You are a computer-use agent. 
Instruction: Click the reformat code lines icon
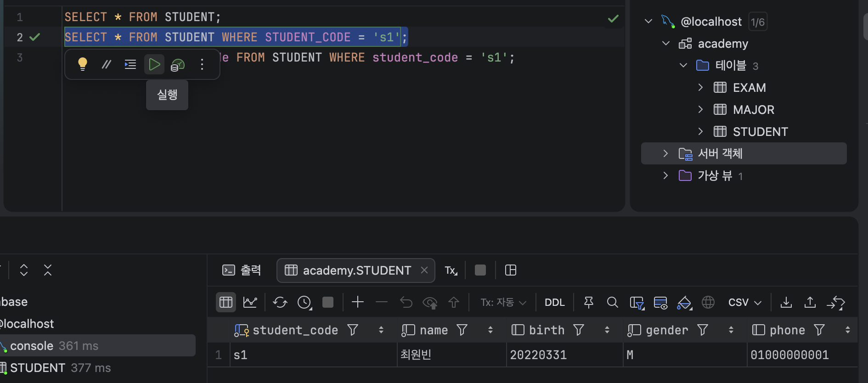tap(130, 64)
